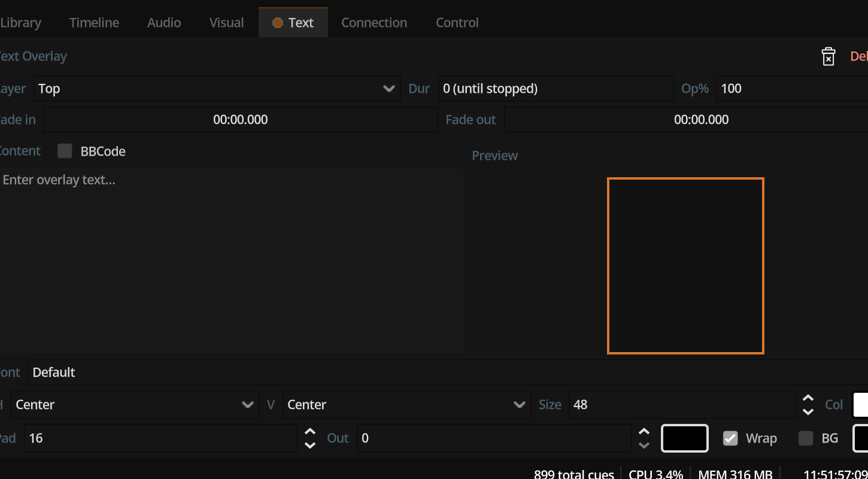Click the trash delete icon
Image resolution: width=868 pixels, height=479 pixels.
point(828,57)
